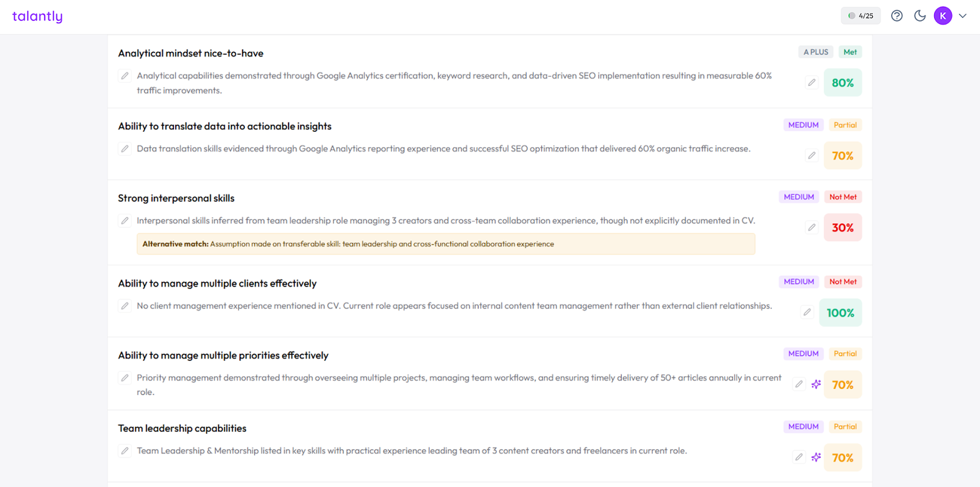Click the talantly logo

pyautogui.click(x=37, y=17)
